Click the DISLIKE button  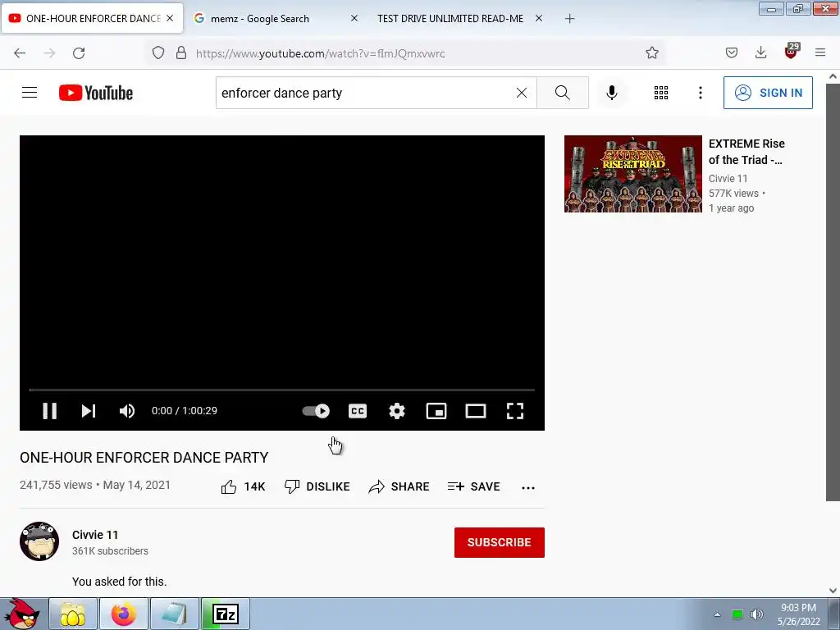(317, 486)
